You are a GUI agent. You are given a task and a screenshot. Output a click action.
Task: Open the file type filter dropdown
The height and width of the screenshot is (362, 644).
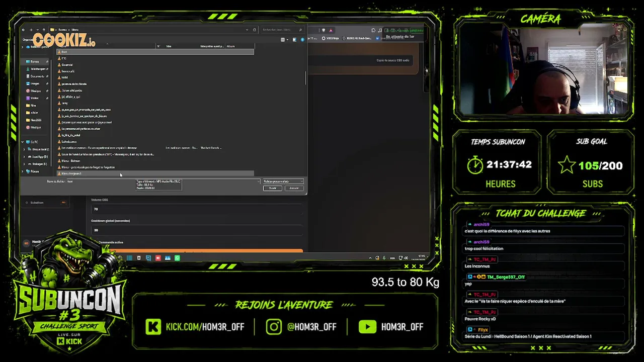click(283, 182)
